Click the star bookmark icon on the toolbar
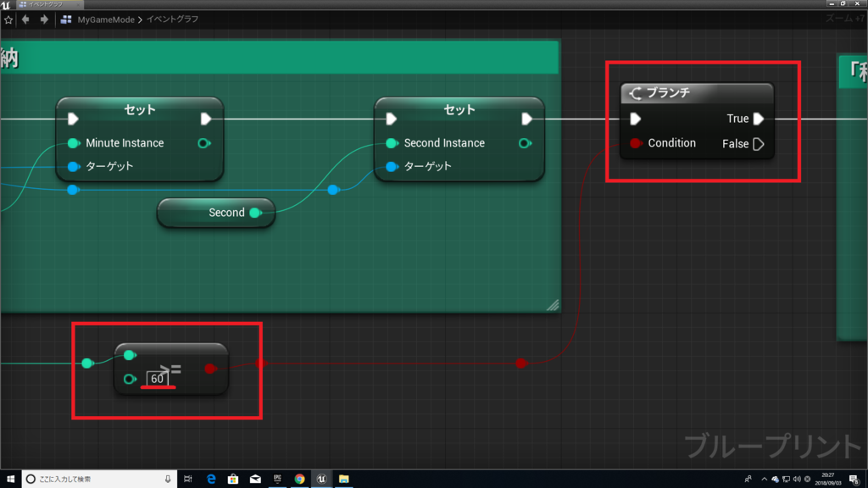Image resolution: width=868 pixels, height=488 pixels. 8,19
